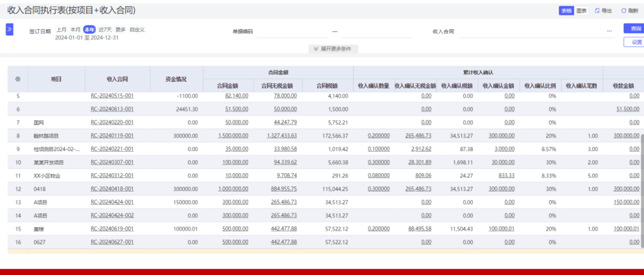Click the 收入确认笔数 column header

pyautogui.click(x=581, y=86)
